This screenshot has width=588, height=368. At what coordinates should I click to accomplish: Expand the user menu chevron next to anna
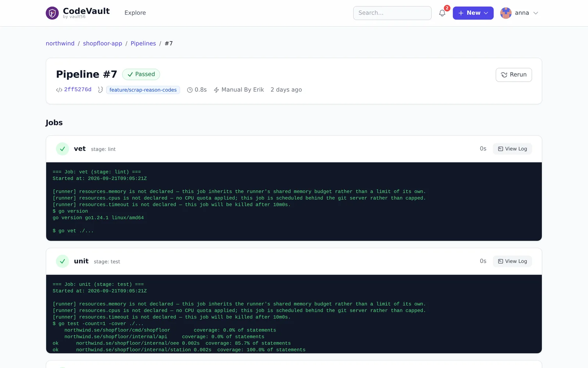tap(536, 13)
